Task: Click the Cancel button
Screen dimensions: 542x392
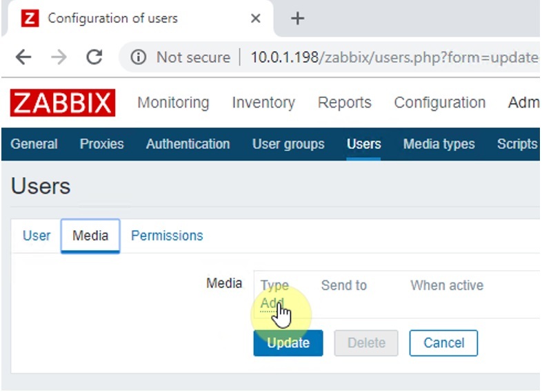Action: tap(443, 342)
